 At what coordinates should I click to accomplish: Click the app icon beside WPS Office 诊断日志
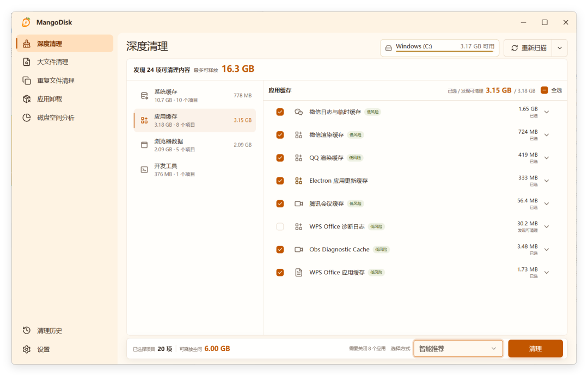[298, 226]
